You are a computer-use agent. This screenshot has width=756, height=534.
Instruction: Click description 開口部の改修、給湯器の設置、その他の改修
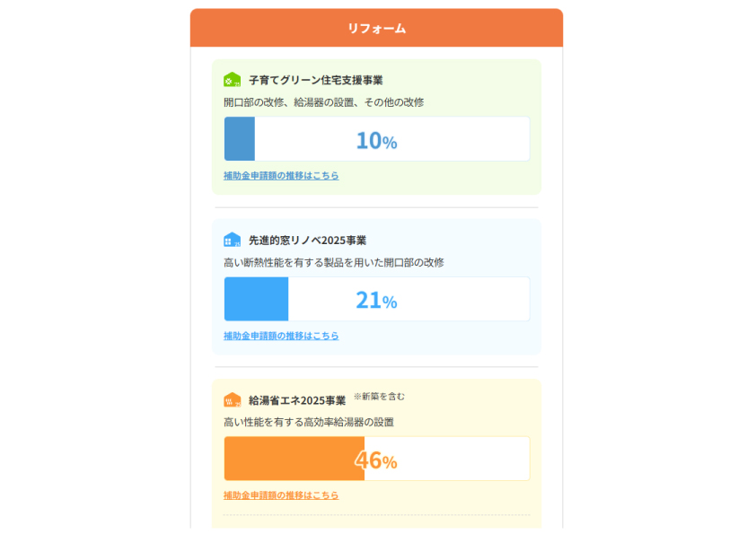click(x=323, y=102)
